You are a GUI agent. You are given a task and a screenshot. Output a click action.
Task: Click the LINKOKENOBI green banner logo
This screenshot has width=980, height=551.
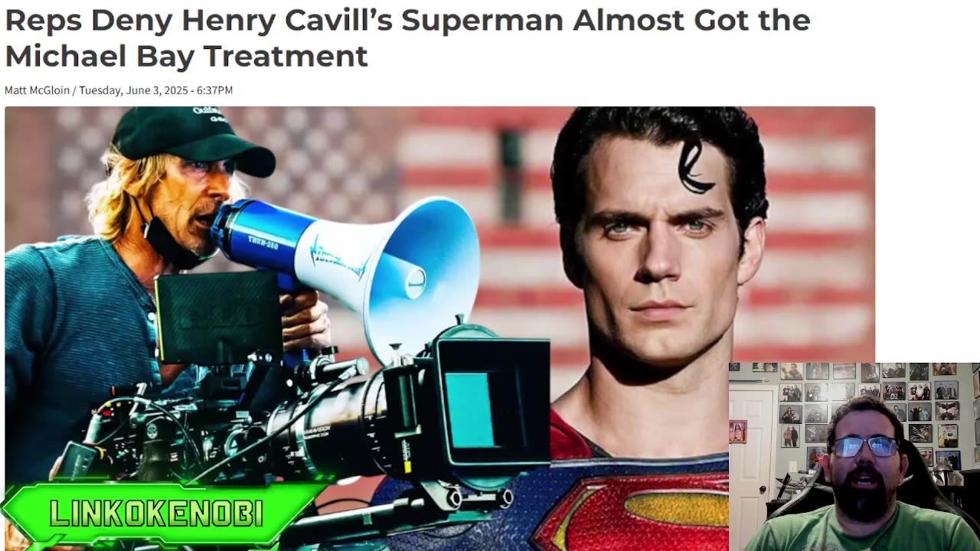click(x=157, y=514)
